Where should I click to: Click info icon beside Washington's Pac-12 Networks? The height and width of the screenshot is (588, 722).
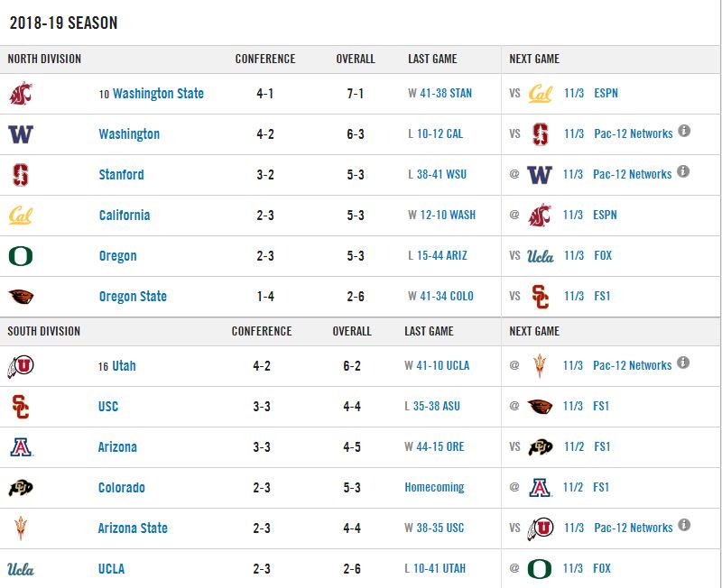[684, 132]
